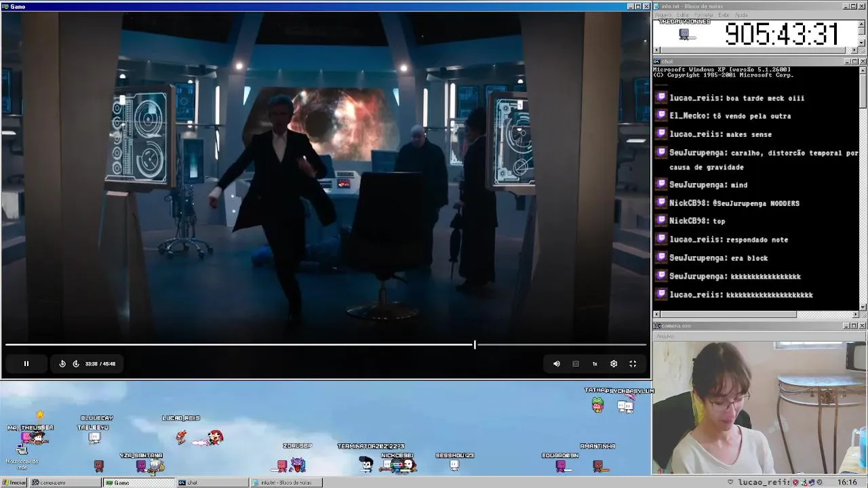Click the TATHA frog-hat character
The width and height of the screenshot is (868, 488).
(x=597, y=405)
